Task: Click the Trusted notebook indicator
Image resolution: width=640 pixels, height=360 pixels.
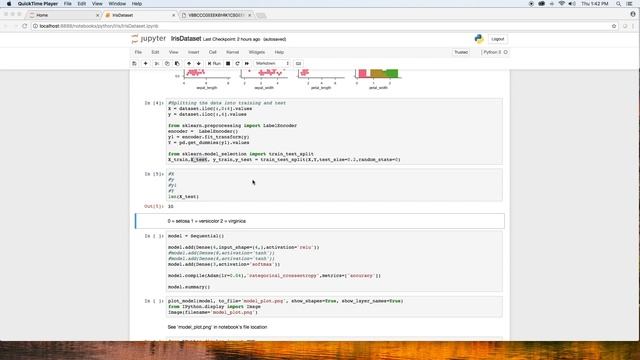Action: (461, 52)
